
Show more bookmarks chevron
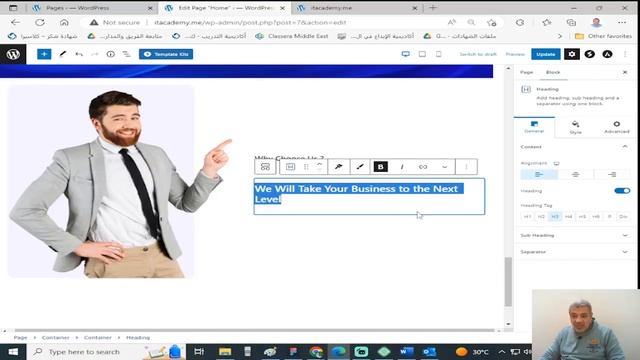(560, 36)
